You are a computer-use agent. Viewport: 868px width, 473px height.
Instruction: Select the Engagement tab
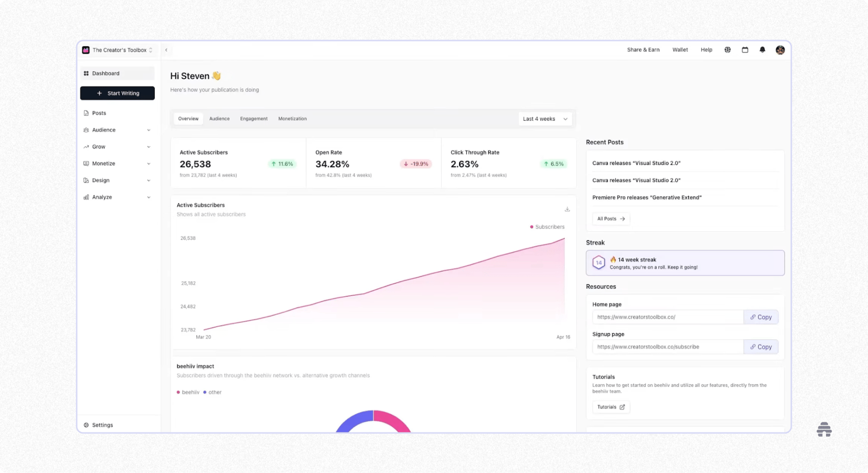point(254,118)
